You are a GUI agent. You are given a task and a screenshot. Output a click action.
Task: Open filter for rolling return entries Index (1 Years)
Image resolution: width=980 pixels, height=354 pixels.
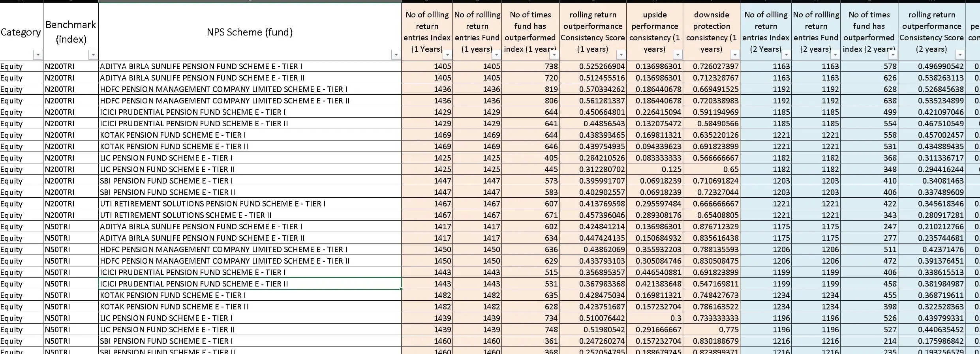[x=447, y=54]
